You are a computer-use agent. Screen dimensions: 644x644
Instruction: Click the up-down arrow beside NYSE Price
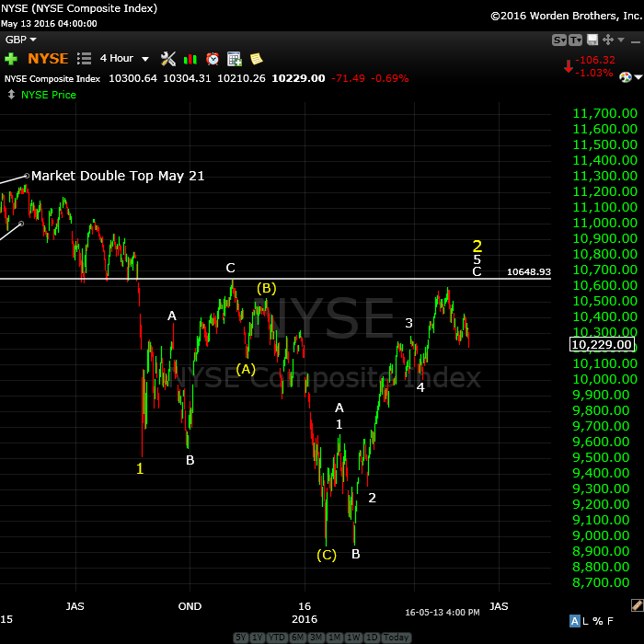point(11,95)
